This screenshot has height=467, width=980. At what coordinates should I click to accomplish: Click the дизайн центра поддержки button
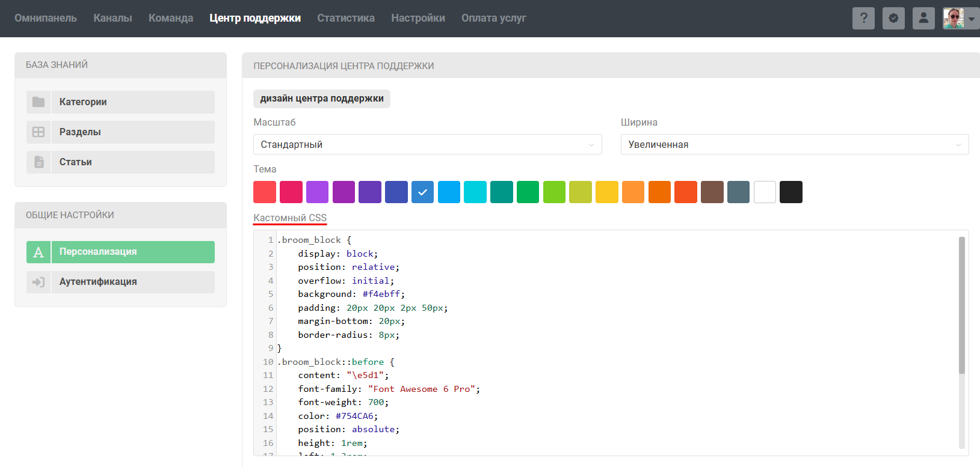(322, 99)
